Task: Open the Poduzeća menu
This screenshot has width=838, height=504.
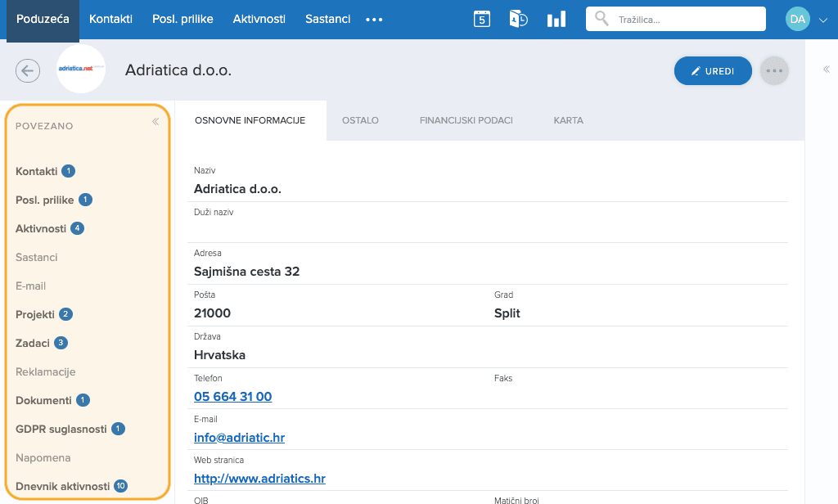Action: [43, 20]
